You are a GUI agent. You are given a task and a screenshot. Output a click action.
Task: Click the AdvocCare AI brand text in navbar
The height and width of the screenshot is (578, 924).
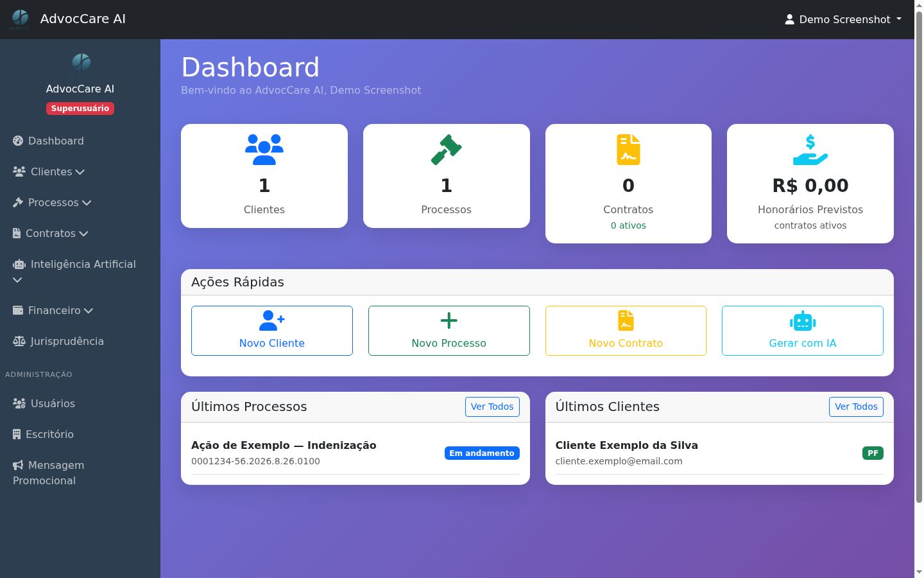[x=83, y=19]
